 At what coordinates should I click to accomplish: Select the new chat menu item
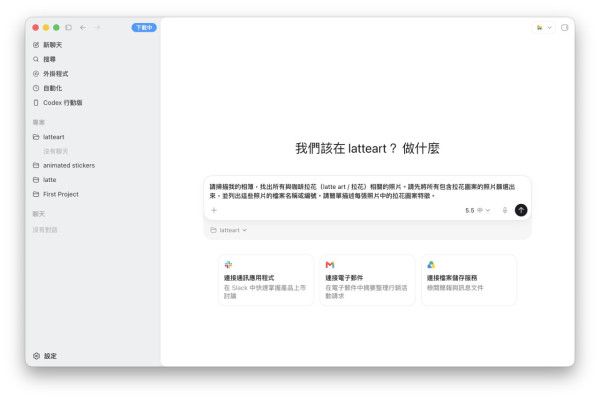[52, 45]
